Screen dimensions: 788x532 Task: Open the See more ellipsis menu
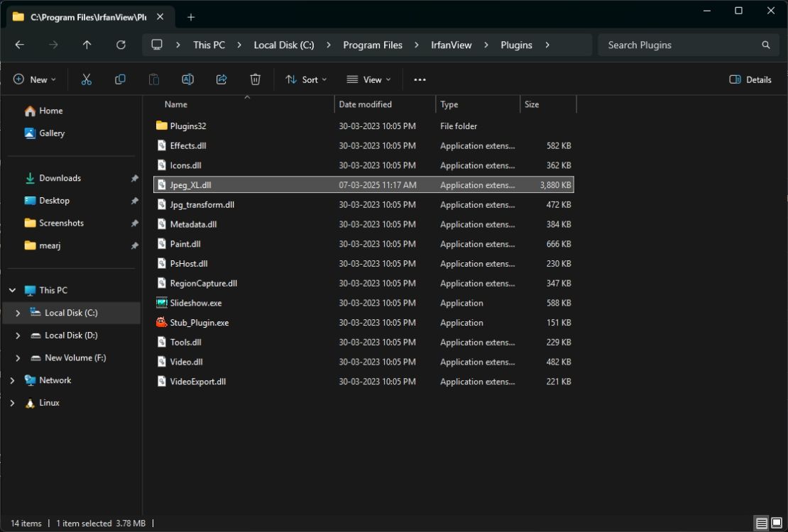420,79
